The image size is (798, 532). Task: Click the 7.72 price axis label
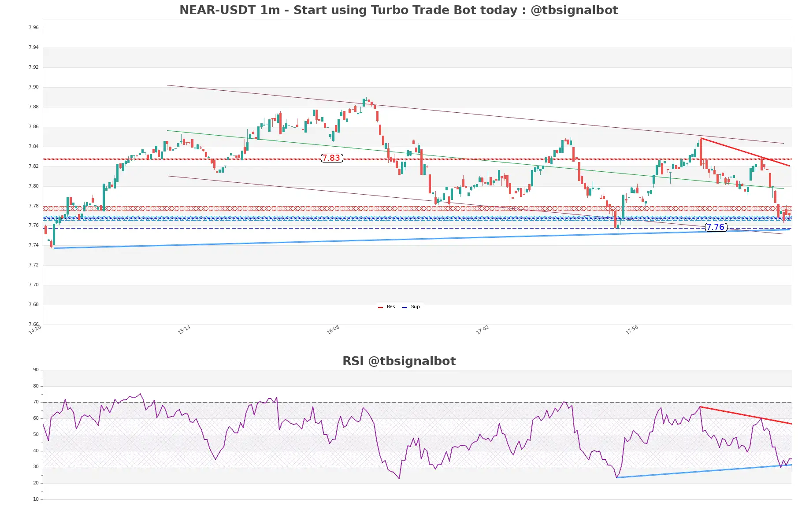(x=33, y=265)
